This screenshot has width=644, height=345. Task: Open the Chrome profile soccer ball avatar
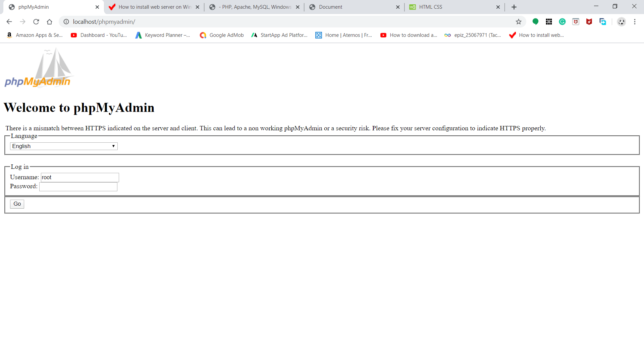622,21
